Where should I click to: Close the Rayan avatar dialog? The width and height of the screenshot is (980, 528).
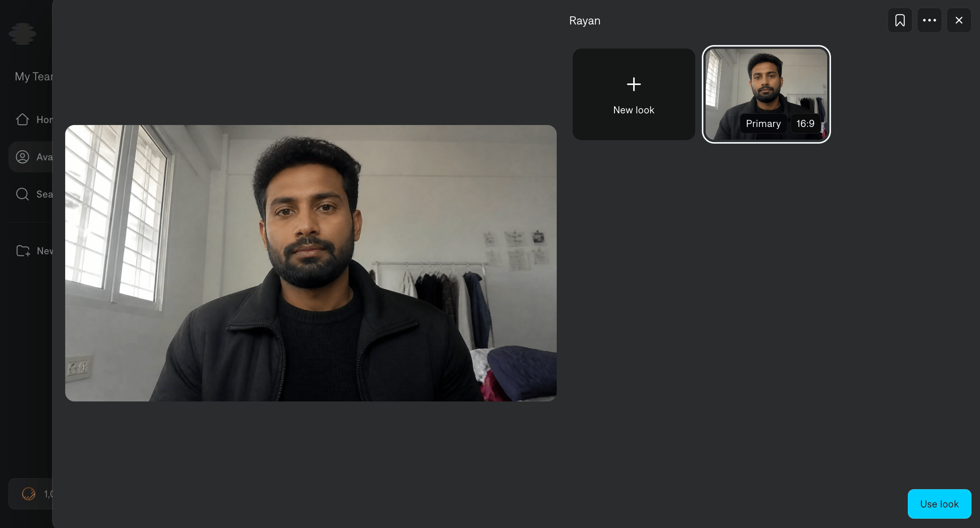(x=959, y=20)
